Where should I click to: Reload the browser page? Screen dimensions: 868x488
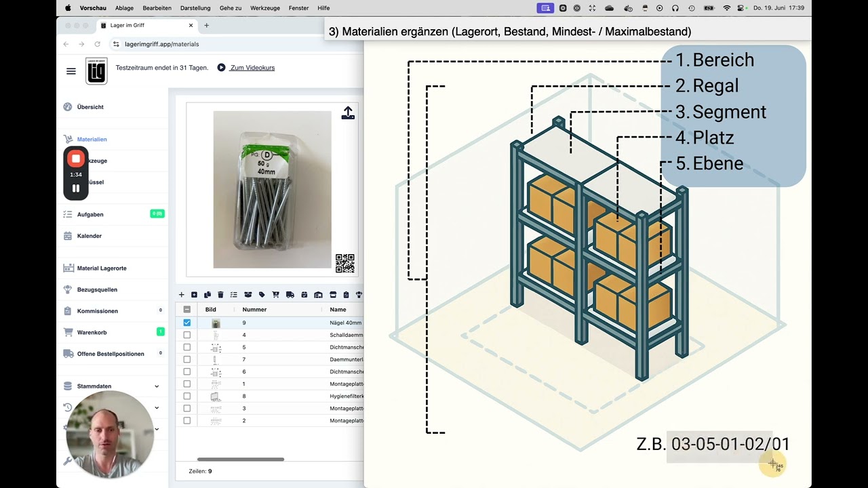pyautogui.click(x=97, y=44)
